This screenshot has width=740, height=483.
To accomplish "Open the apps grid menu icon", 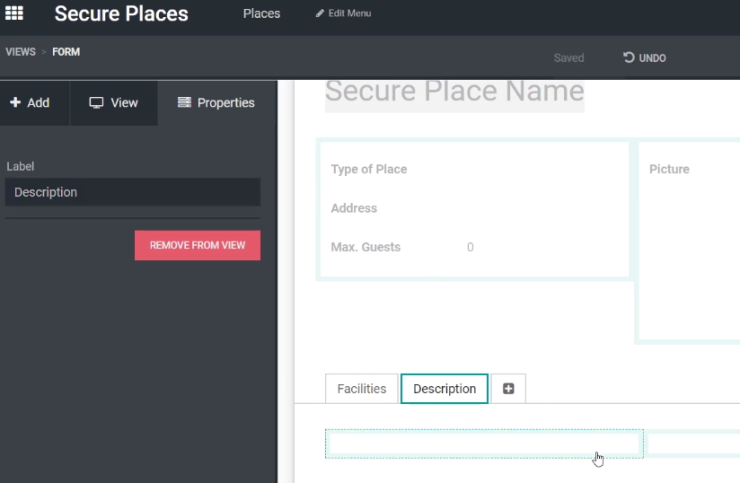I will [x=14, y=13].
